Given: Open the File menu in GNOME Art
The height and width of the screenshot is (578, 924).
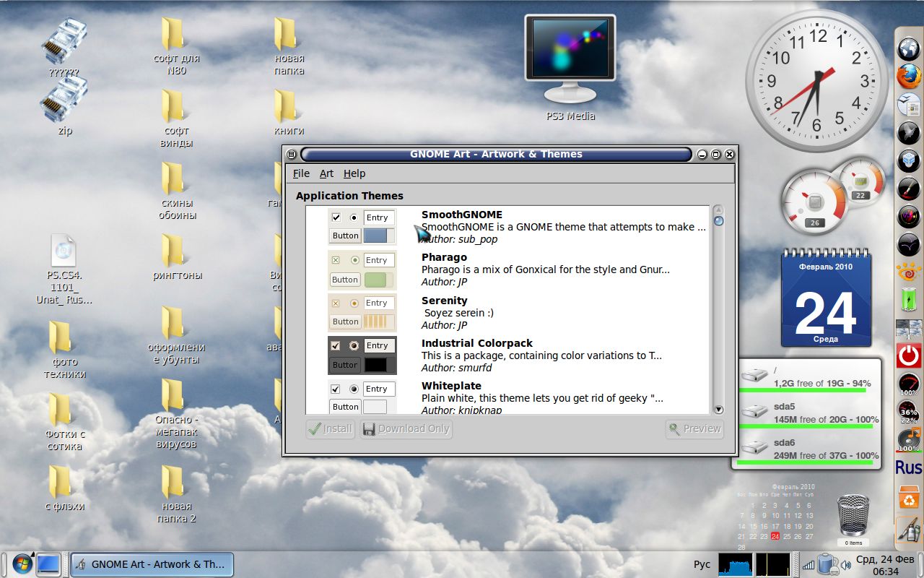Looking at the screenshot, I should (x=301, y=173).
